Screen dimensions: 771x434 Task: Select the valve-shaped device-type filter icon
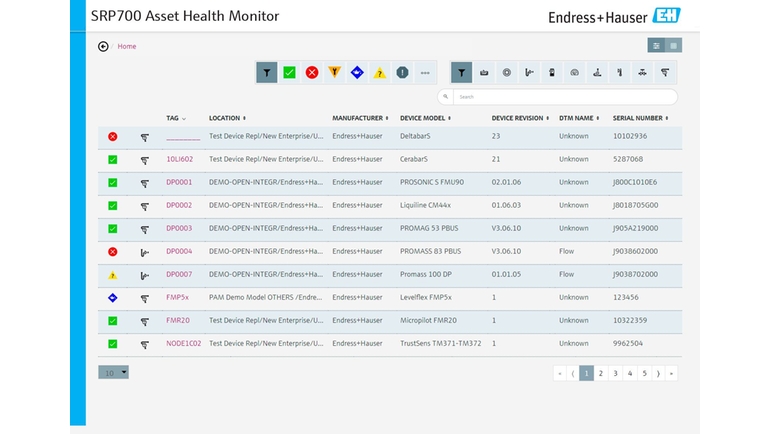click(x=642, y=73)
